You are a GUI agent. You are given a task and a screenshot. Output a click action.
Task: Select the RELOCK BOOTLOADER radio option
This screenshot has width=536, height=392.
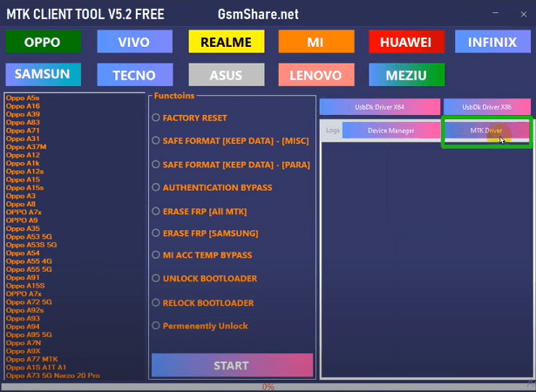tap(156, 303)
